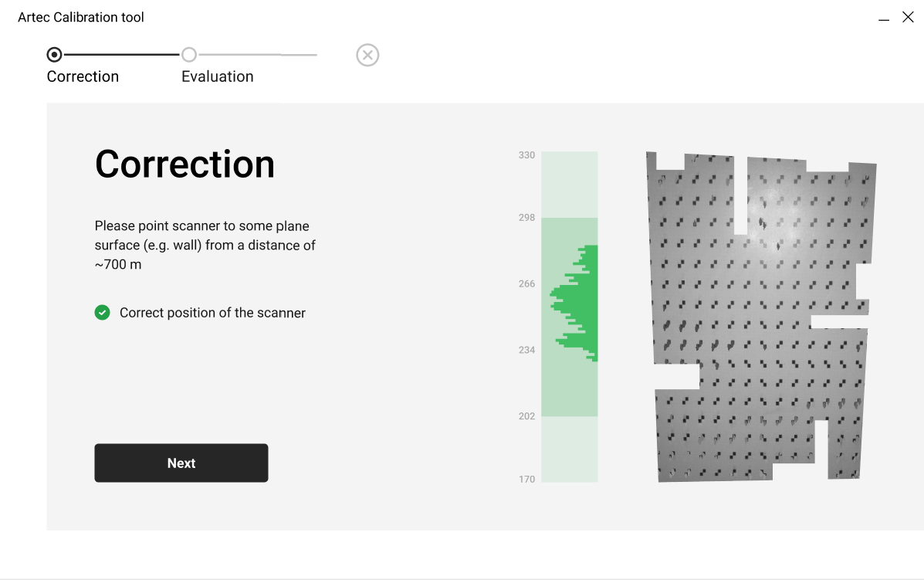Click the circled X cancel icon
Image resolution: width=924 pixels, height=580 pixels.
pyautogui.click(x=367, y=55)
